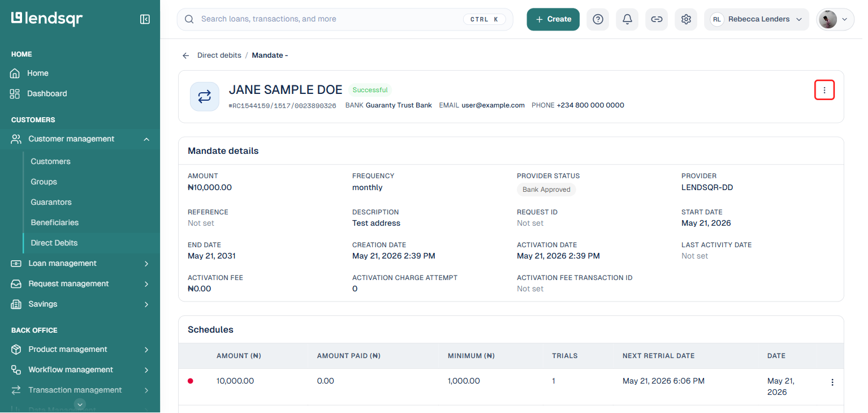Click the Savings building icon
868x413 pixels.
click(16, 304)
